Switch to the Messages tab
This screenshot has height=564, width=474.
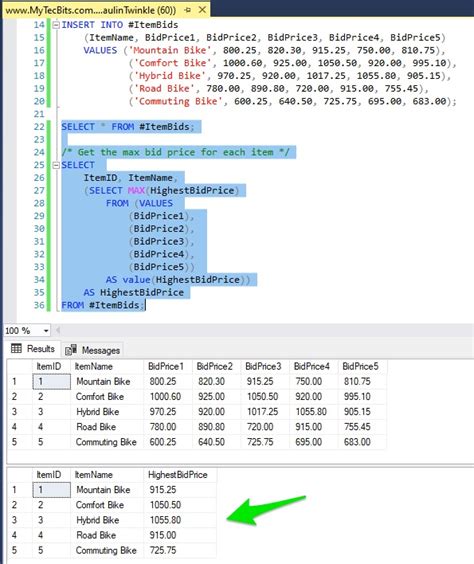tap(93, 350)
